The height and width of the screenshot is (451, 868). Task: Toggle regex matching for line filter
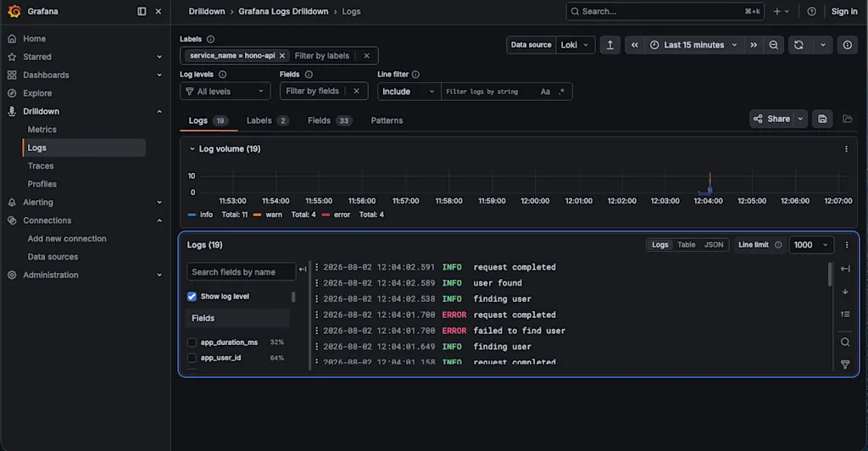(x=561, y=92)
